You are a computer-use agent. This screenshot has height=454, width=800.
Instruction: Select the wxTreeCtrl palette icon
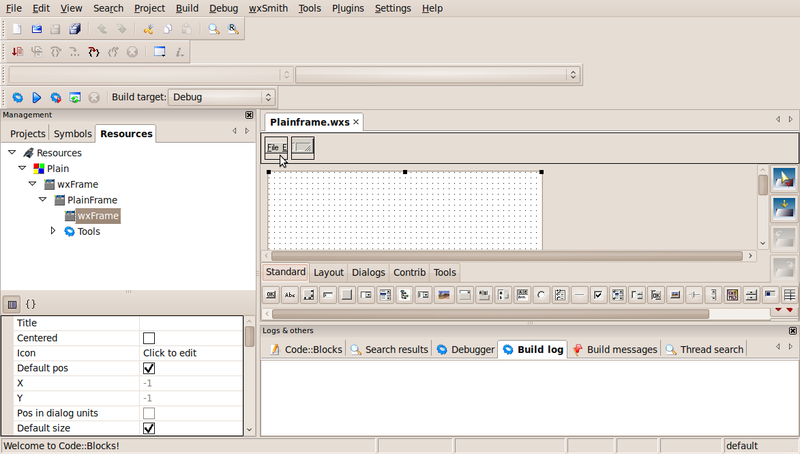click(x=404, y=294)
